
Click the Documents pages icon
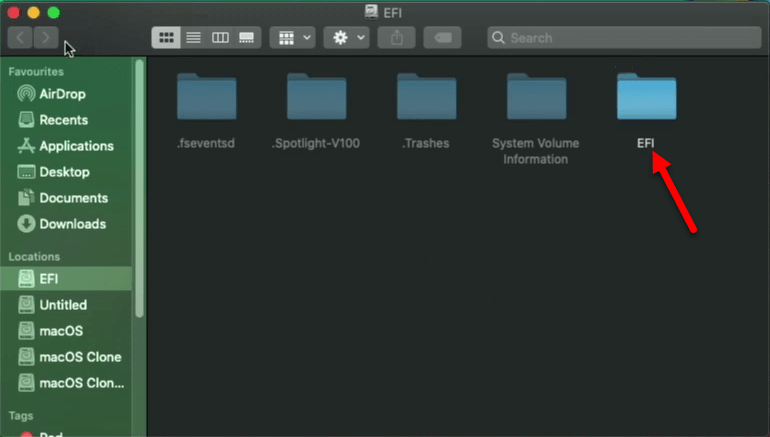26,197
